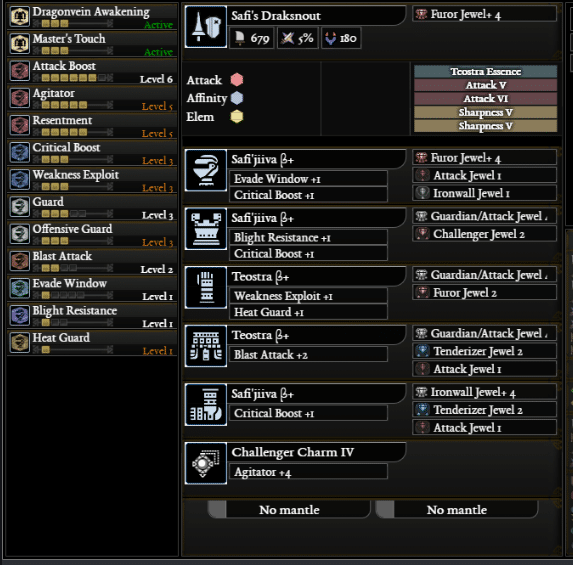Screen dimensions: 573x565
Task: Click the Safi's Draksnout lance weapon icon
Action: tap(206, 27)
